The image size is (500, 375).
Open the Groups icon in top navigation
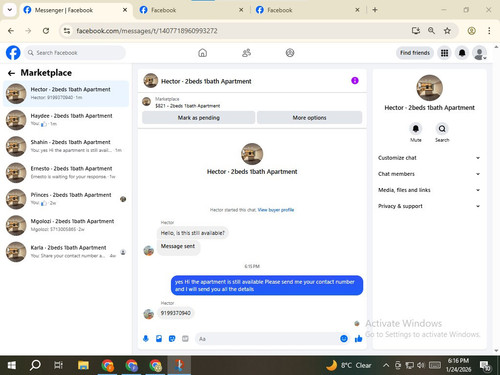(x=290, y=53)
